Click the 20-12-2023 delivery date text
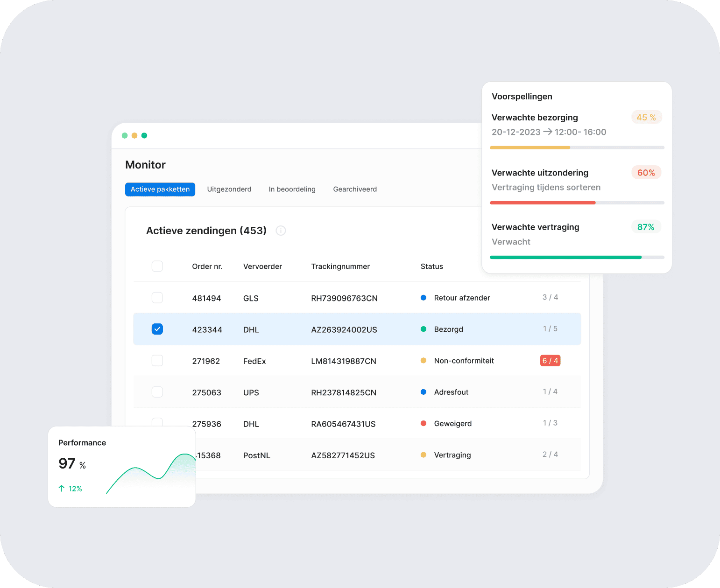 (516, 132)
